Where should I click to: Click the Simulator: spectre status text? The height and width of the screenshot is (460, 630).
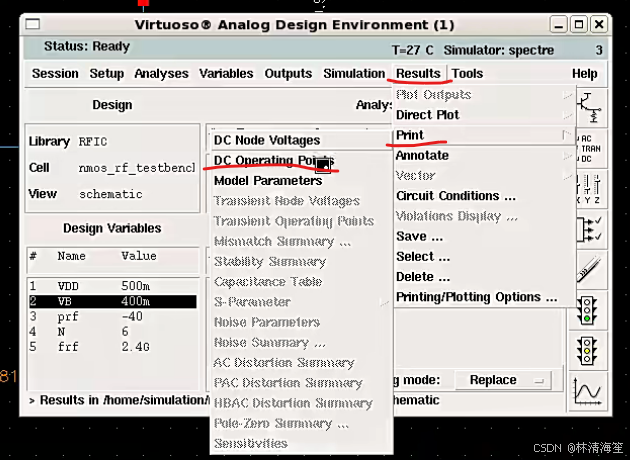coord(499,50)
